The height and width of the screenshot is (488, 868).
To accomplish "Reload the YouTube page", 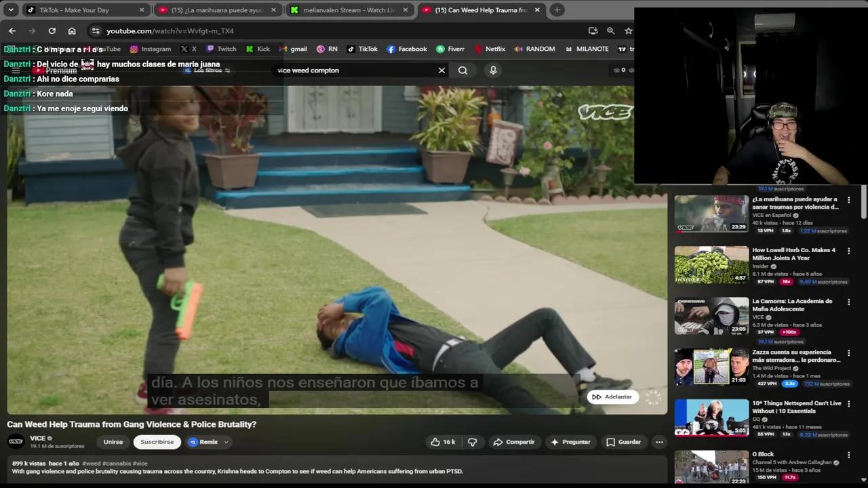I will click(52, 30).
